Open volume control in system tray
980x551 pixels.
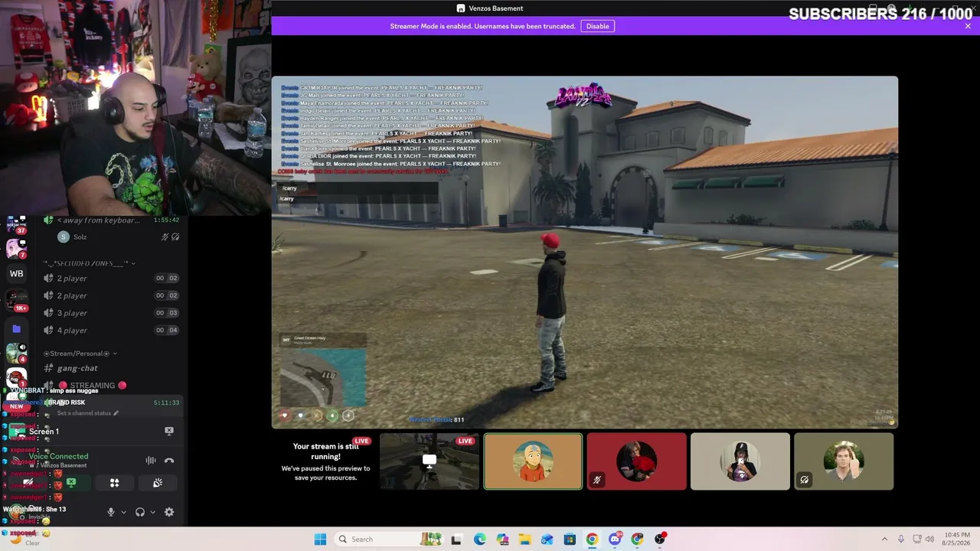pyautogui.click(x=929, y=540)
